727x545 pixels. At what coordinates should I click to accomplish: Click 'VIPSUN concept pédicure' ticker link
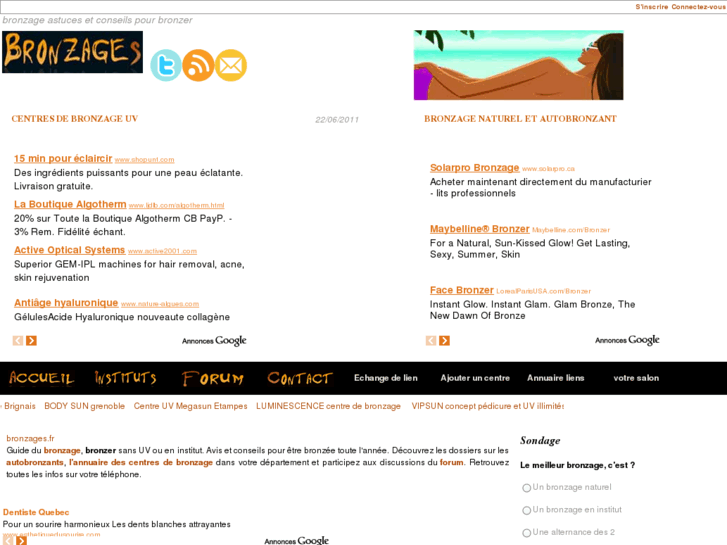click(487, 406)
